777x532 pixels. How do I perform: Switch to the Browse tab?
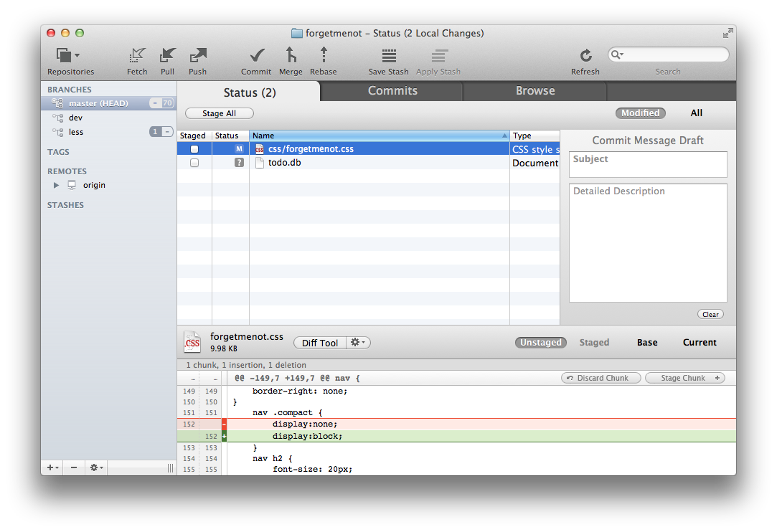pos(535,91)
